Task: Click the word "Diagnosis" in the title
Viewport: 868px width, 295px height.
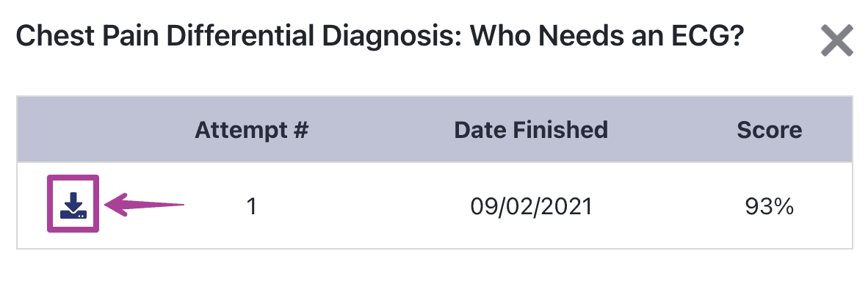Action: click(x=394, y=37)
